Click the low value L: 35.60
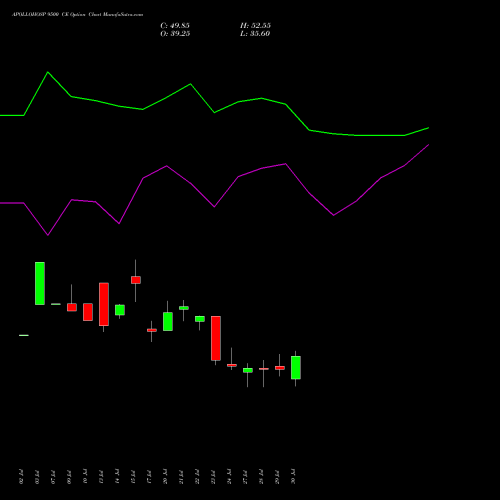Screen dimensions: 500x500 (x=255, y=34)
